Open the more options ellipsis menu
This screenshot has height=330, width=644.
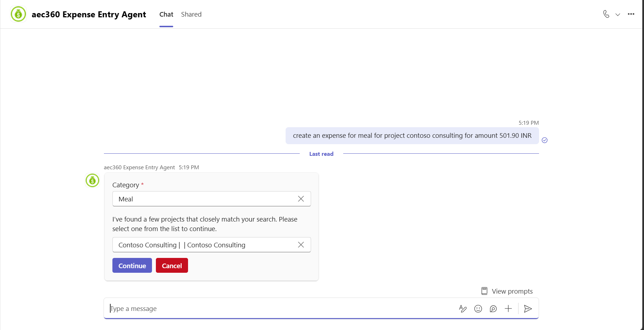631,14
